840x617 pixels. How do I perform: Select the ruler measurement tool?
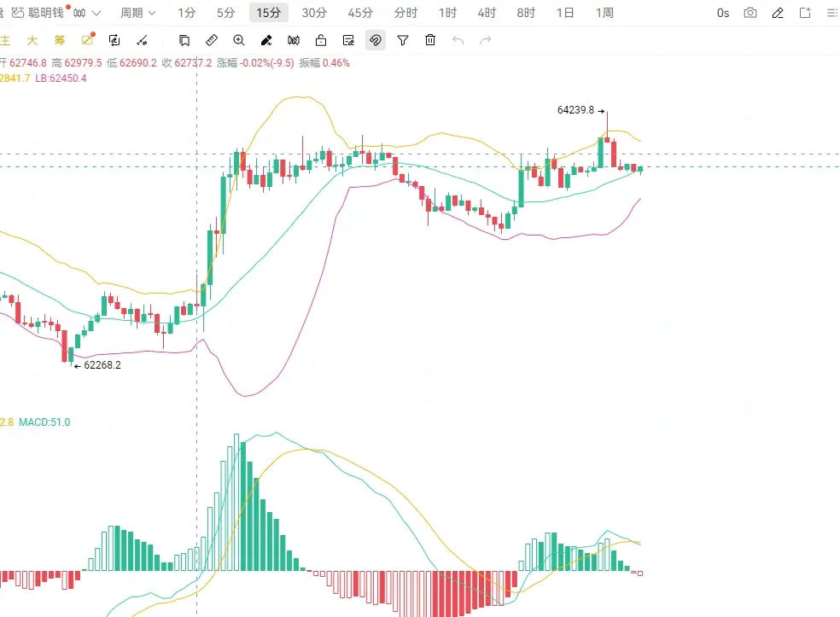(x=212, y=40)
